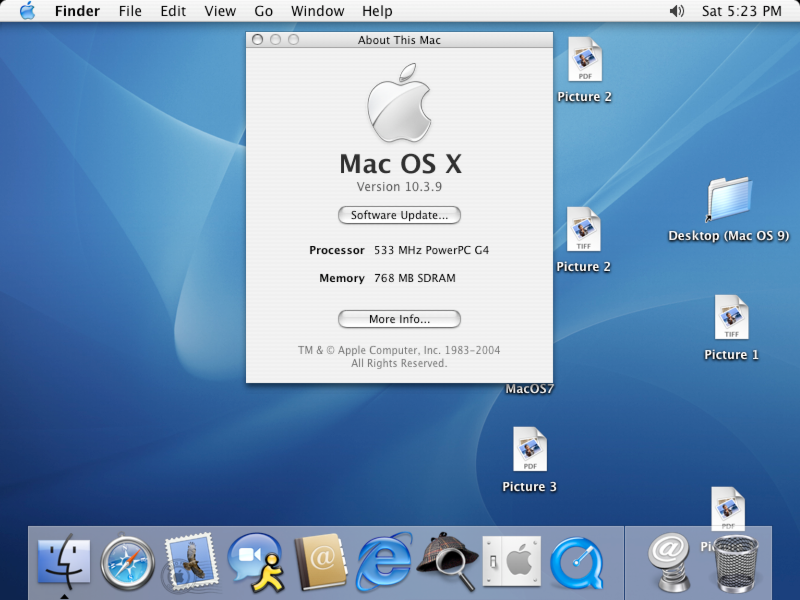Click the 768 MB SDRAM value
The width and height of the screenshot is (800, 600).
tap(415, 278)
